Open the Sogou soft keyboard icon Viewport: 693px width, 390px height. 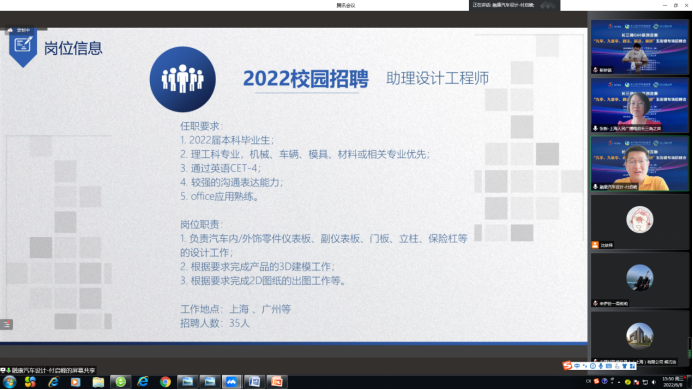pos(609,366)
